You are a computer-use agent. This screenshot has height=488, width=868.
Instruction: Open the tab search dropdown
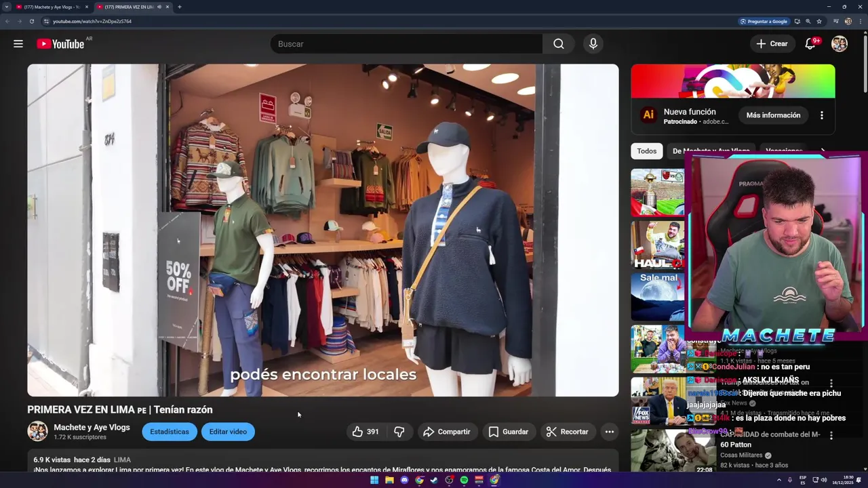(7, 7)
